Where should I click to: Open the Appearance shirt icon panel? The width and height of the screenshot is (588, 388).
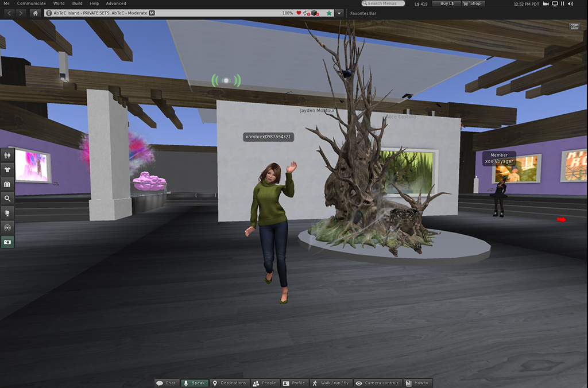pos(7,169)
